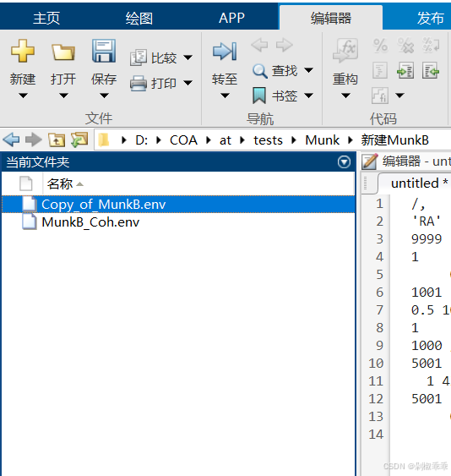Click 1001 on editor line 6
This screenshot has width=451, height=476.
427,293
